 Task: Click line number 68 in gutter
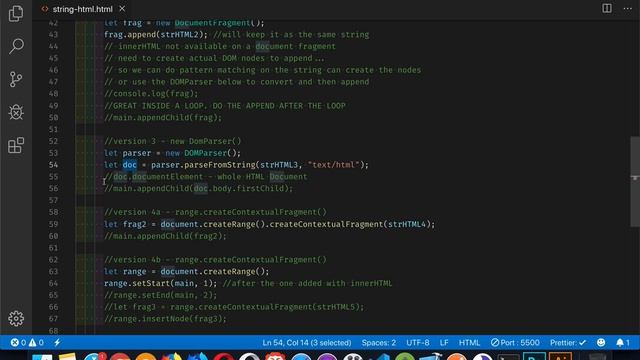[x=53, y=330]
